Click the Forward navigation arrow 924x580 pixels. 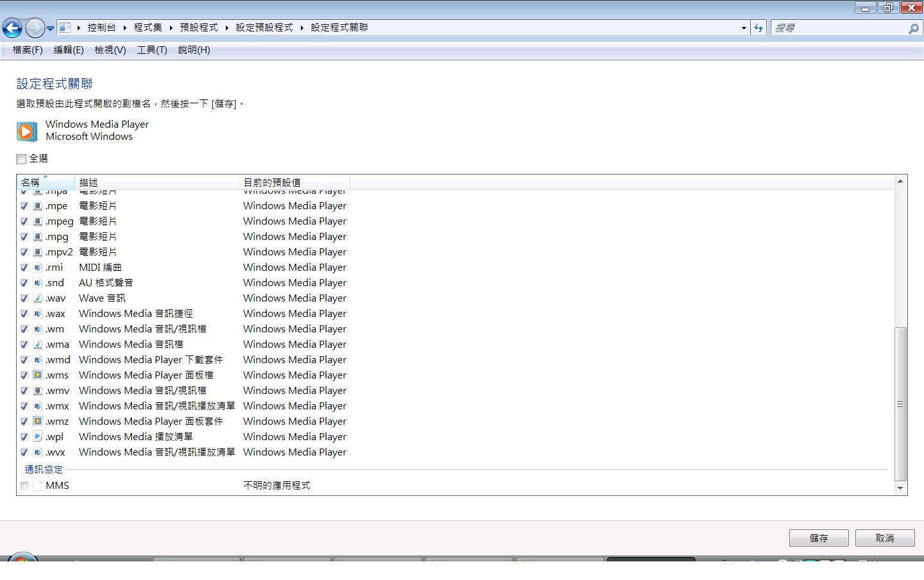[35, 28]
